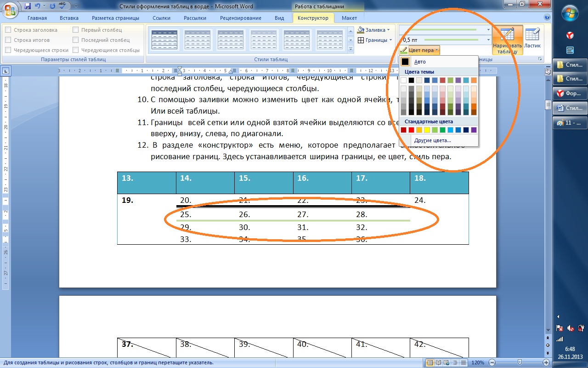Enable the Первый столбец checkbox

(x=75, y=30)
